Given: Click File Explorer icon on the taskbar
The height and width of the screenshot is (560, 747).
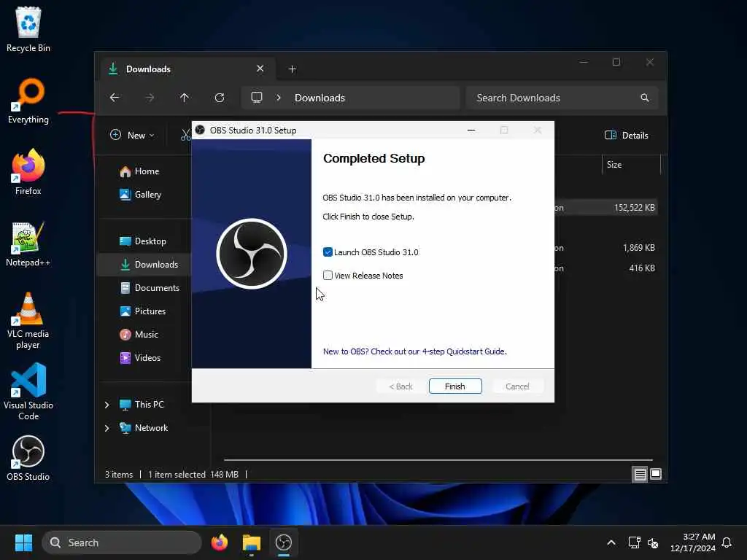Looking at the screenshot, I should [252, 542].
